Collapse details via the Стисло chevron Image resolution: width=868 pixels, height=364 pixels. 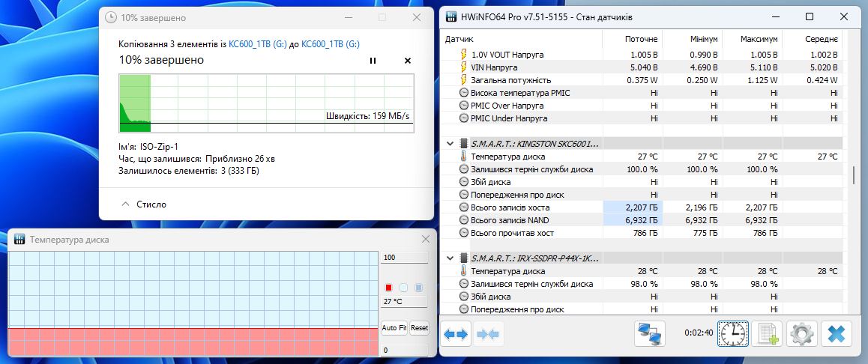pos(125,204)
